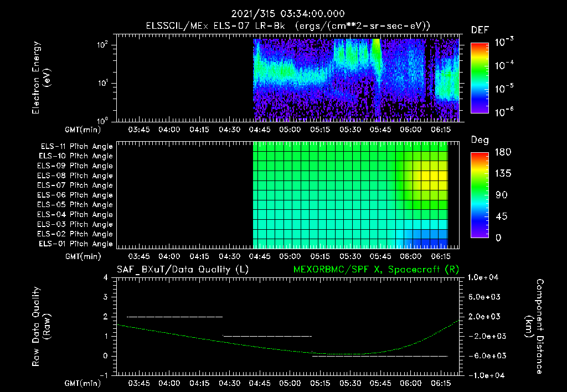Screen dimensions: 567x392
Task: Click the GMT(min) label under spectrogram panel
Action: tap(83, 130)
